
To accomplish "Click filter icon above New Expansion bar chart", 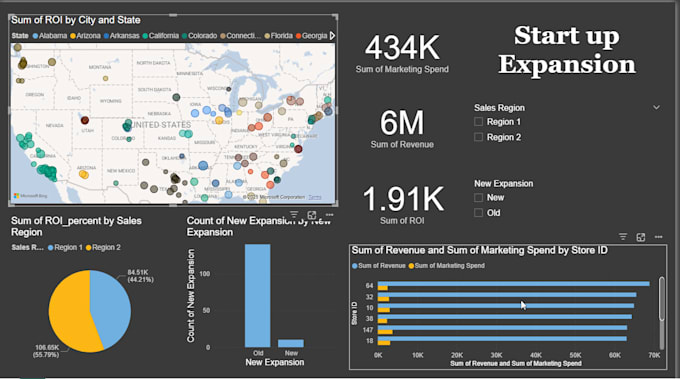I will [x=294, y=215].
